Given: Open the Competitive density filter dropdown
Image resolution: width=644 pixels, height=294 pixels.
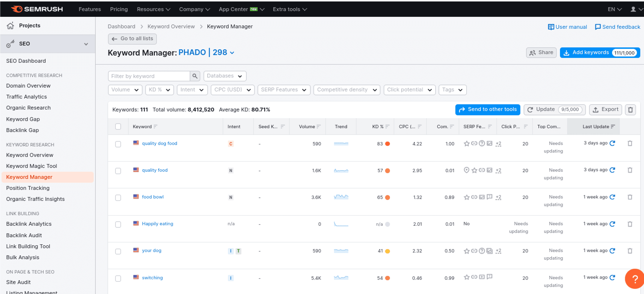Looking at the screenshot, I should click(x=347, y=90).
